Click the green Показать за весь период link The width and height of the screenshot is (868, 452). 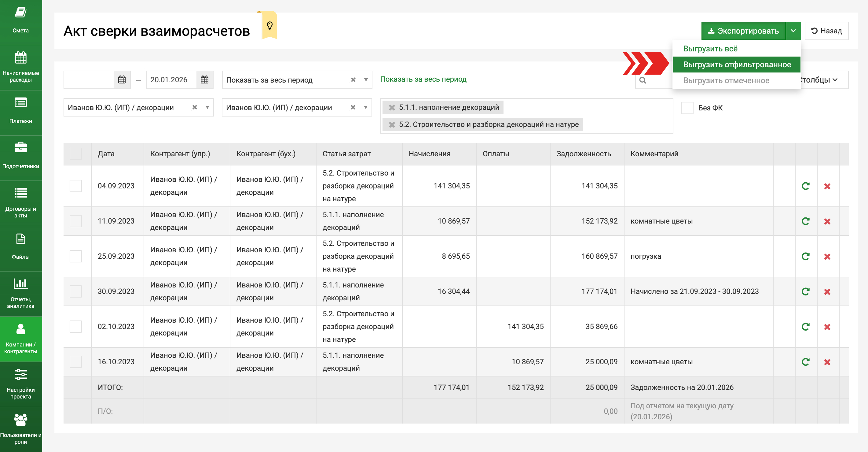[x=423, y=79]
